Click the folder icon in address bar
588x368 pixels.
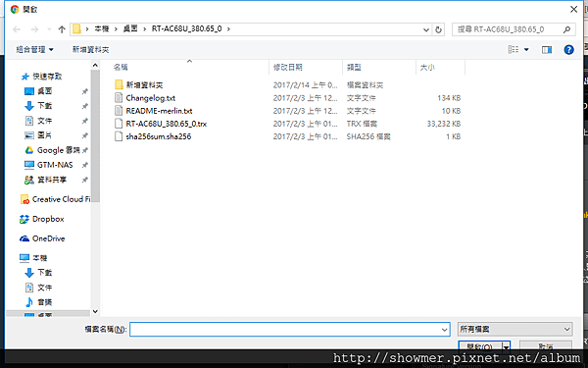76,28
